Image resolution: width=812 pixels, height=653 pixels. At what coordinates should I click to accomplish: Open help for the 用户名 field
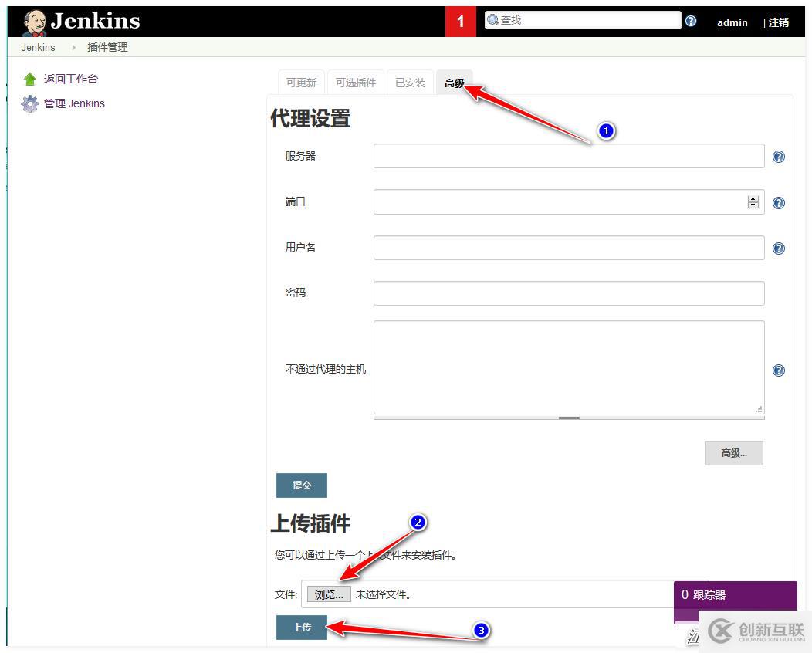[x=778, y=248]
